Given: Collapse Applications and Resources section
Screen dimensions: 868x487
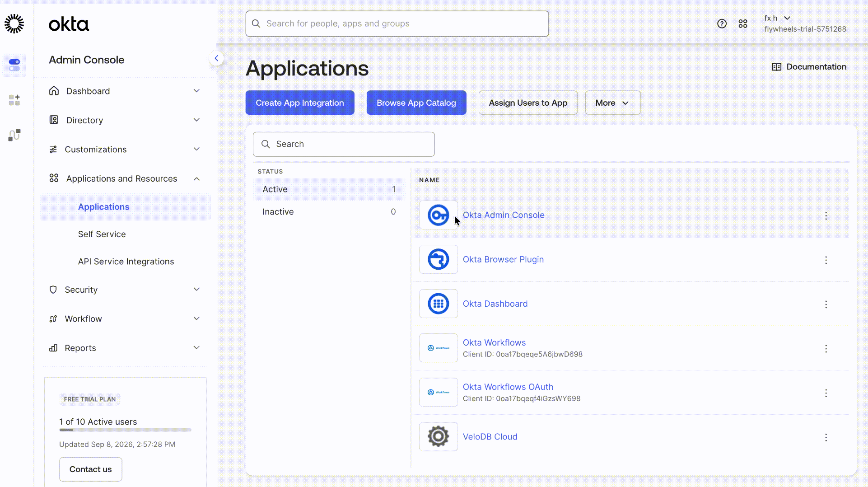Looking at the screenshot, I should [x=196, y=179].
